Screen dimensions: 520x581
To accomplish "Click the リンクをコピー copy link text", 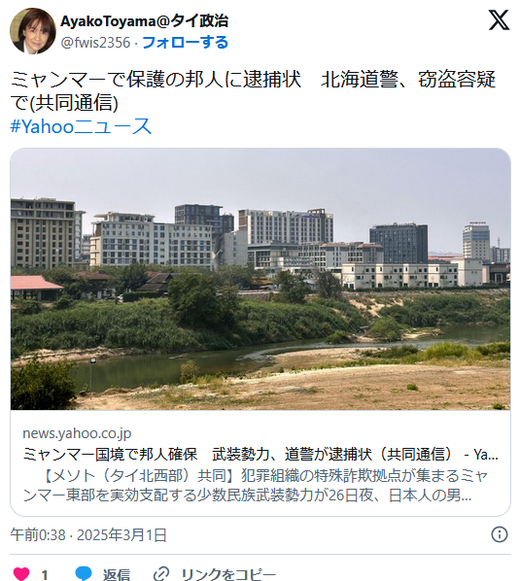I will coord(228,574).
